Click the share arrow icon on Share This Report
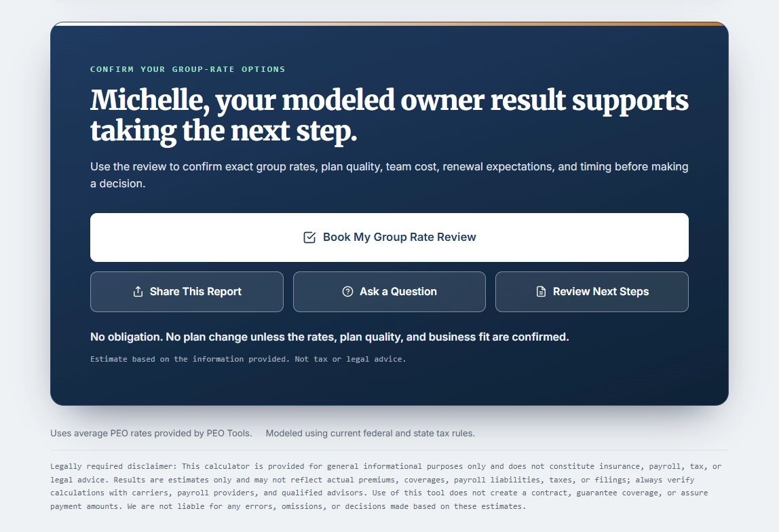 [138, 292]
